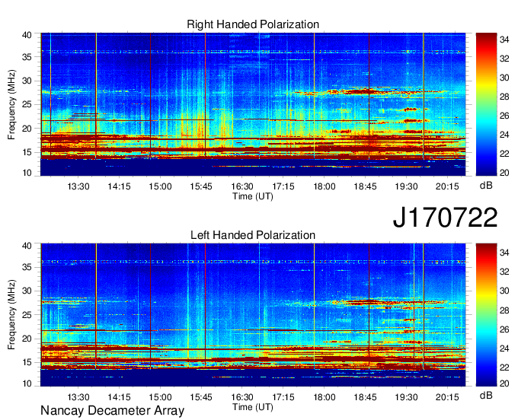This screenshot has height=420, width=518.
Task: Click the 22 dB colorbar value on the Right Handed plot
Action: click(504, 154)
